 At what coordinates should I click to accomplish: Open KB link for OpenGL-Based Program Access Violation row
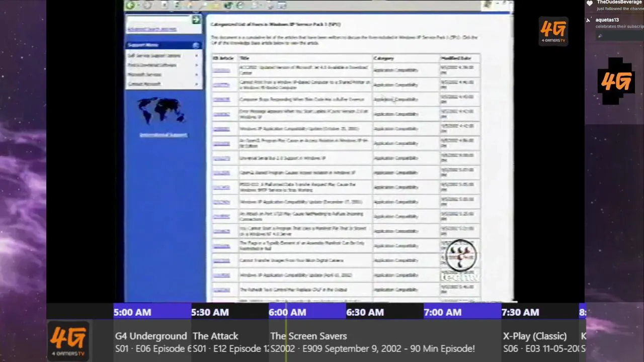coord(221,173)
